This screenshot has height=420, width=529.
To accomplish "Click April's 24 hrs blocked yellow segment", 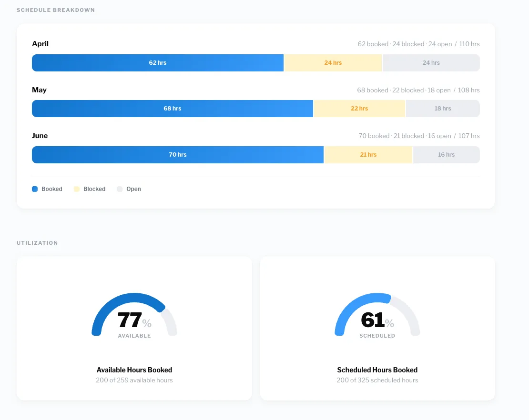I will pyautogui.click(x=333, y=63).
